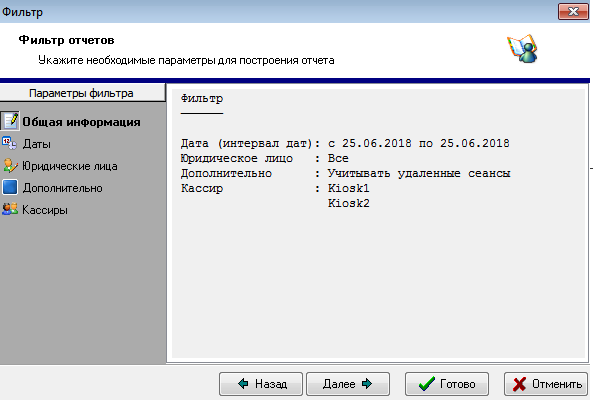Go back with the Назад button
Screen dimensions: 593x400
(261, 384)
